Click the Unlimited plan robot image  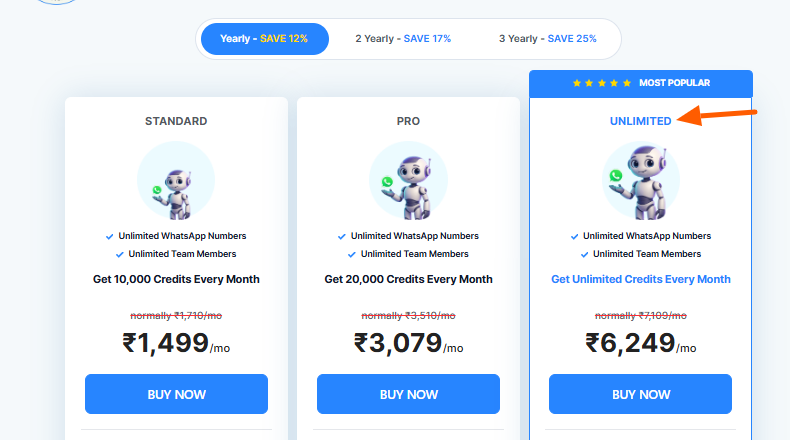640,180
